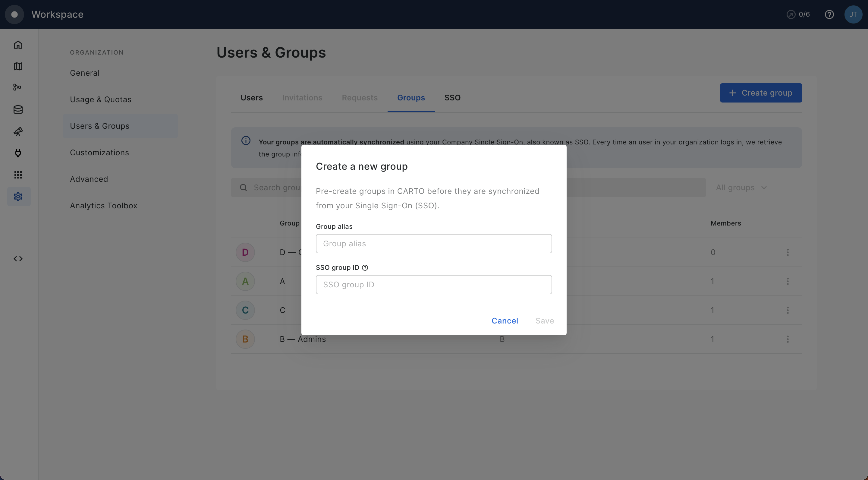Screen dimensions: 868x480
Task: Cancel the new group dialog
Action: [x=505, y=321]
